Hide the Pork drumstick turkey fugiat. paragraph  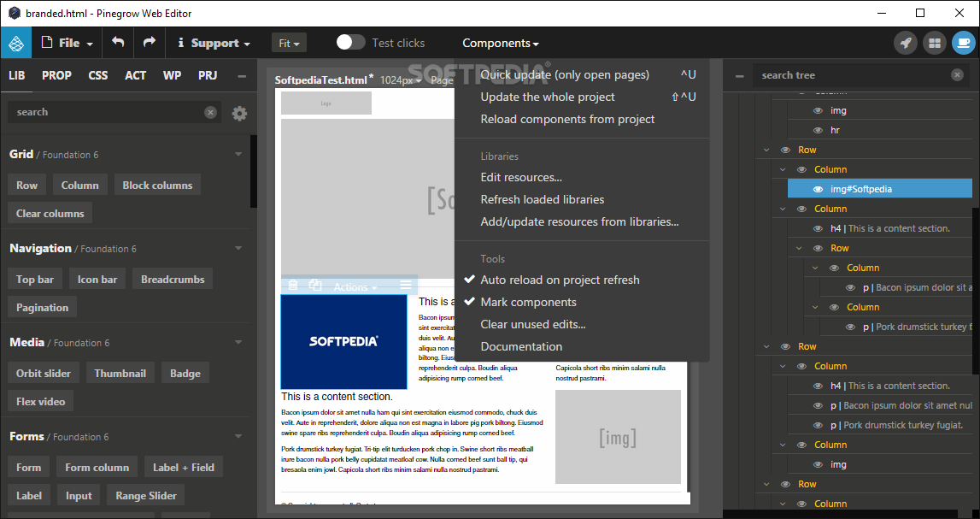[818, 425]
